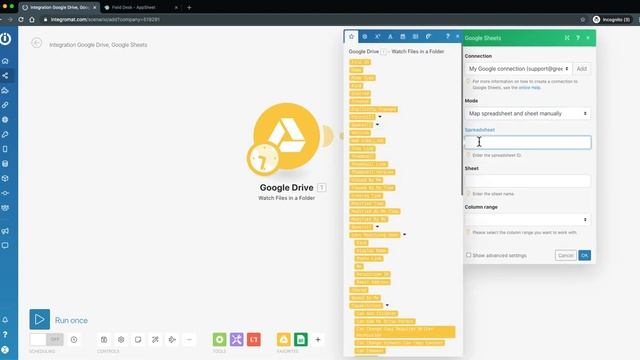Open Connections link icon in sidebar

[5, 105]
